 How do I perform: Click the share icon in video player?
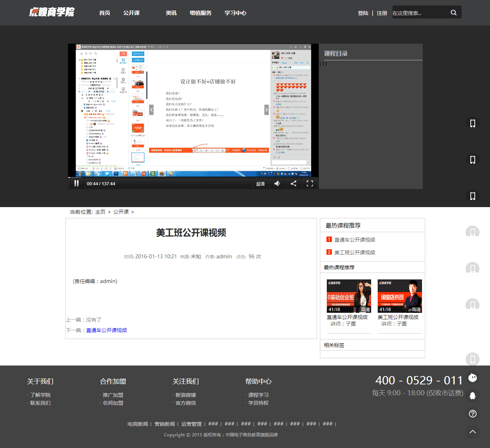tap(293, 183)
